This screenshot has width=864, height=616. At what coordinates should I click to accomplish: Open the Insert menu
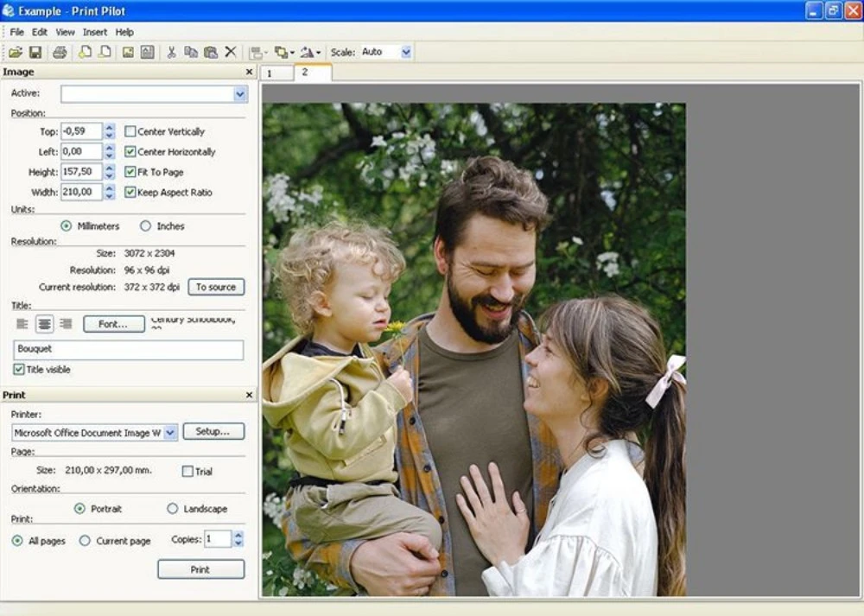tap(95, 32)
